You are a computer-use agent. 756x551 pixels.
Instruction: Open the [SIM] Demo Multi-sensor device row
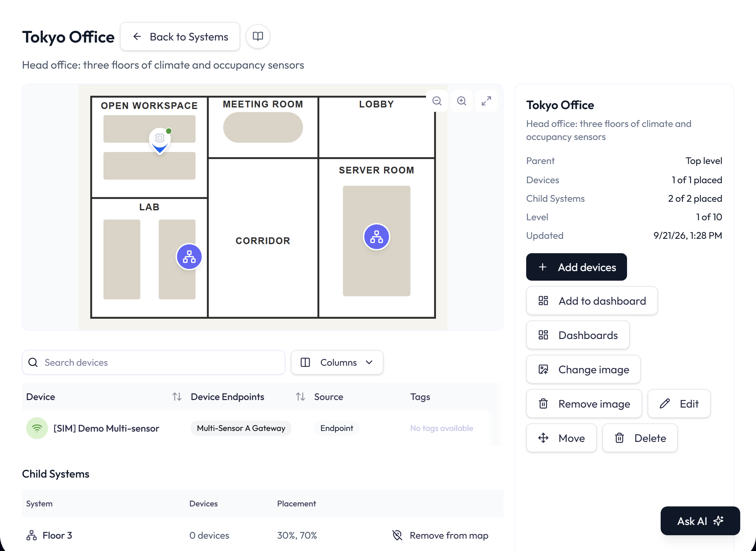point(262,428)
